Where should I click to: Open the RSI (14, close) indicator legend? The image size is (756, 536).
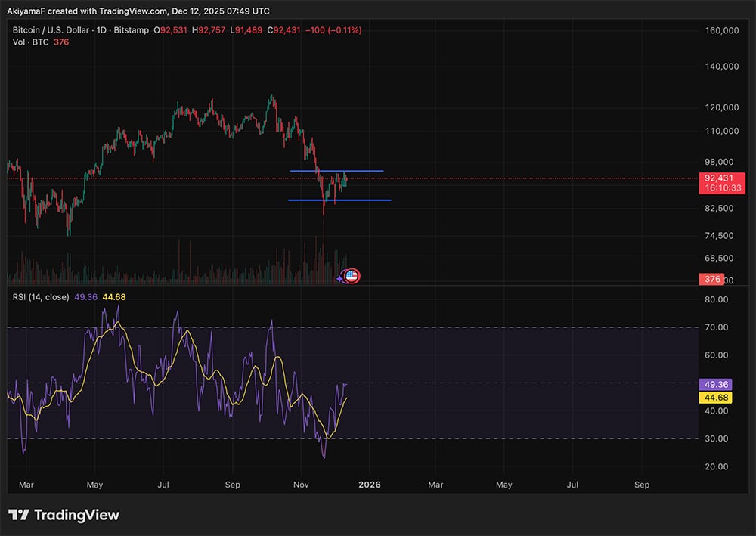pos(41,297)
